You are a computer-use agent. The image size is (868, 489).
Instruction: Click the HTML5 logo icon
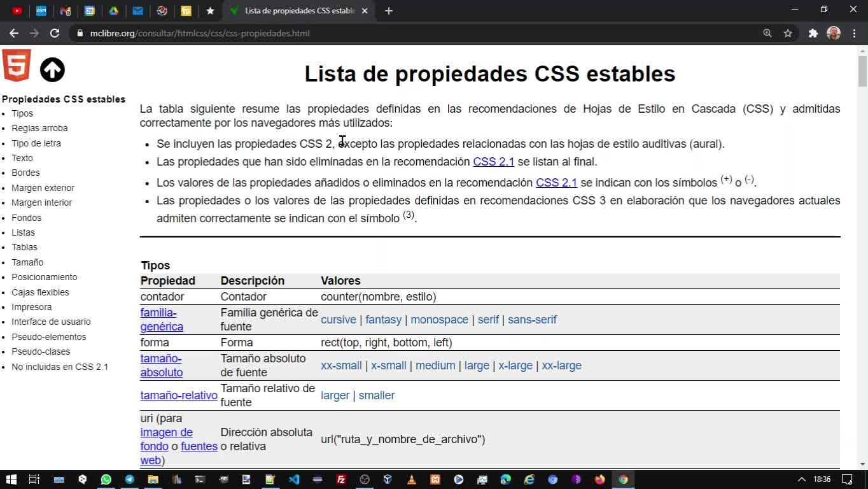point(17,66)
